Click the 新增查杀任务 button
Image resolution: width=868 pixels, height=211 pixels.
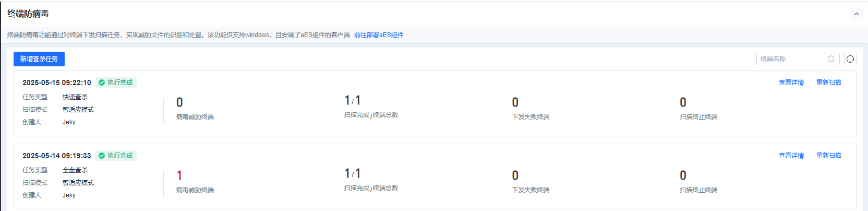coord(39,59)
